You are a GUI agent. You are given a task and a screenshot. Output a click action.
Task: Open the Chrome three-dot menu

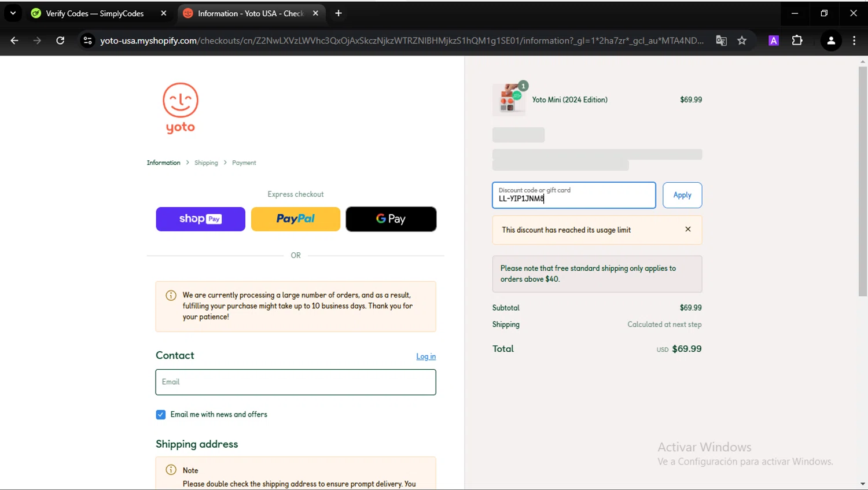[854, 40]
